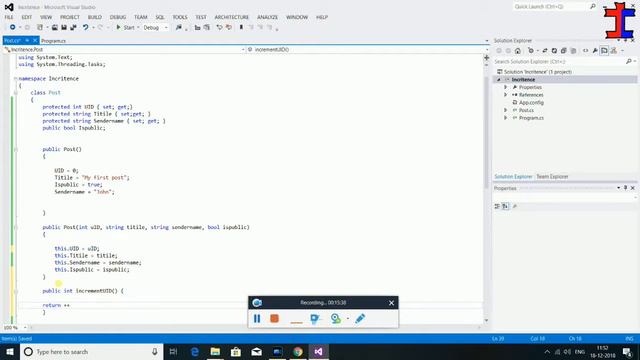The image size is (640, 360).
Task: Click the Save All toolbar icon
Action: tap(73, 27)
